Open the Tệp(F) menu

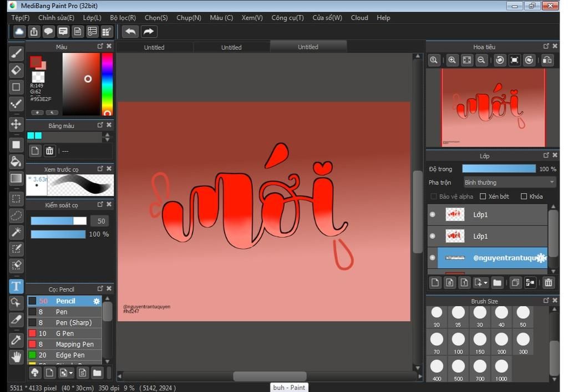pyautogui.click(x=21, y=18)
